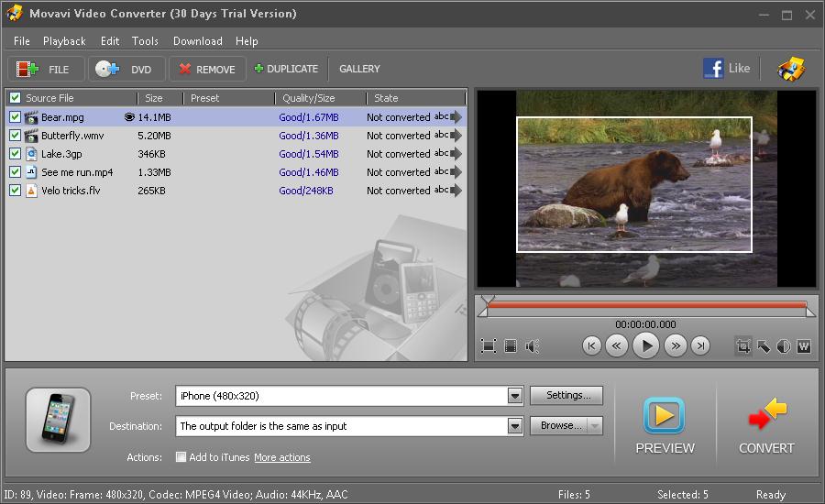Click Good/1.54MB quality link for Lake.3gp
Screen dimensions: 825x504
[x=309, y=154]
